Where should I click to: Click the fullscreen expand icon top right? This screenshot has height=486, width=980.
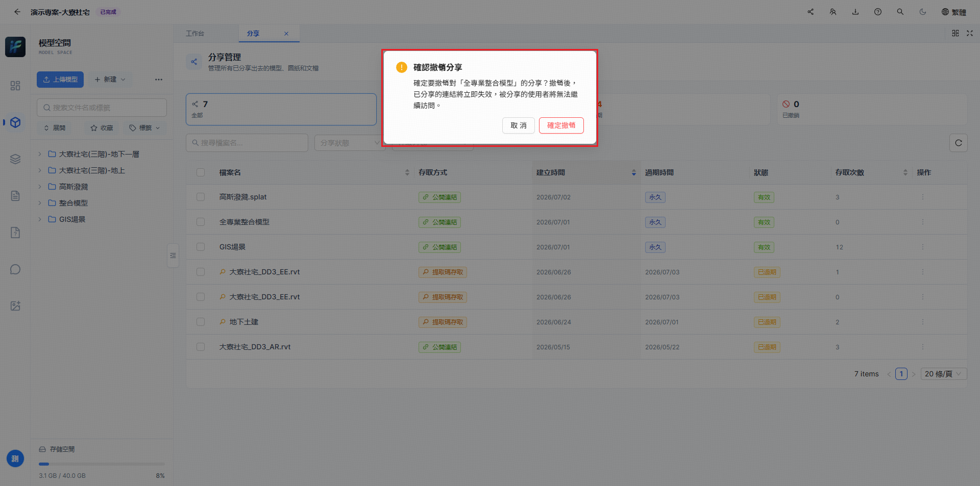click(970, 33)
